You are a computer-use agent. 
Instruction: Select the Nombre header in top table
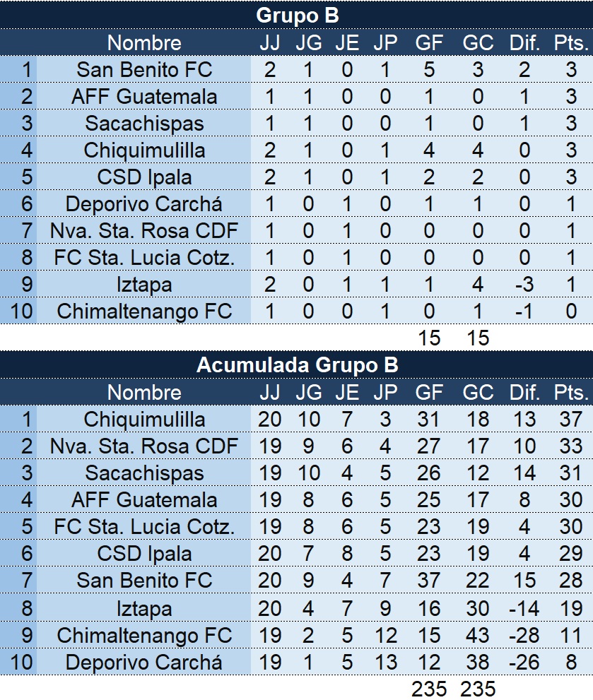(x=144, y=42)
